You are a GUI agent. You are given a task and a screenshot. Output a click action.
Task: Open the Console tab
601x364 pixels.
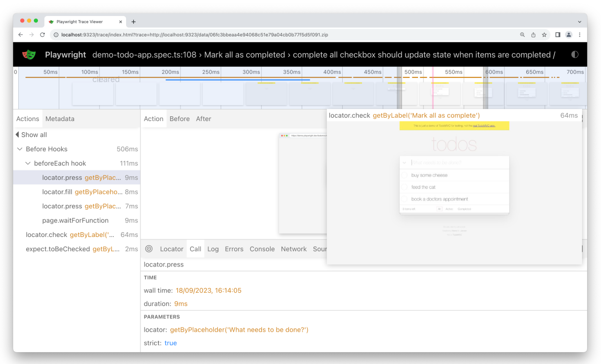click(x=262, y=249)
